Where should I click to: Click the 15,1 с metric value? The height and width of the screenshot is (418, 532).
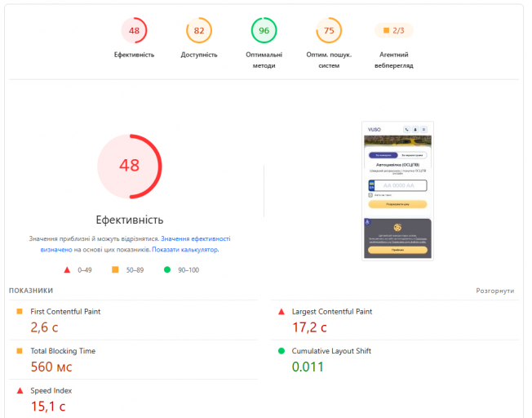(x=48, y=407)
